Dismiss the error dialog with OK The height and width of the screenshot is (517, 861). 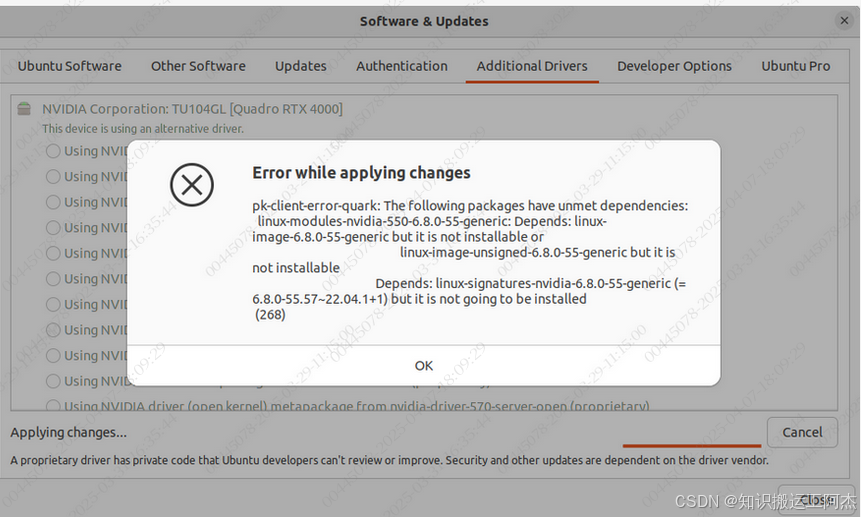pyautogui.click(x=423, y=366)
